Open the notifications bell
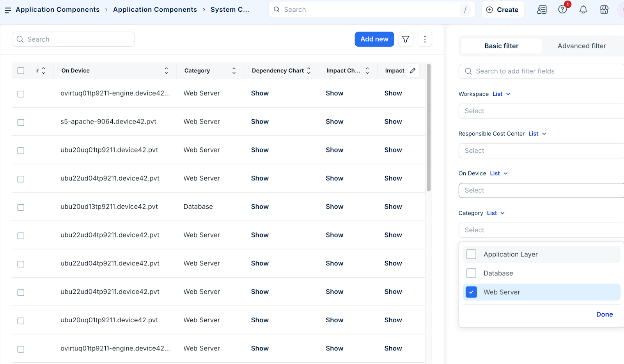The image size is (624, 364). [x=583, y=10]
